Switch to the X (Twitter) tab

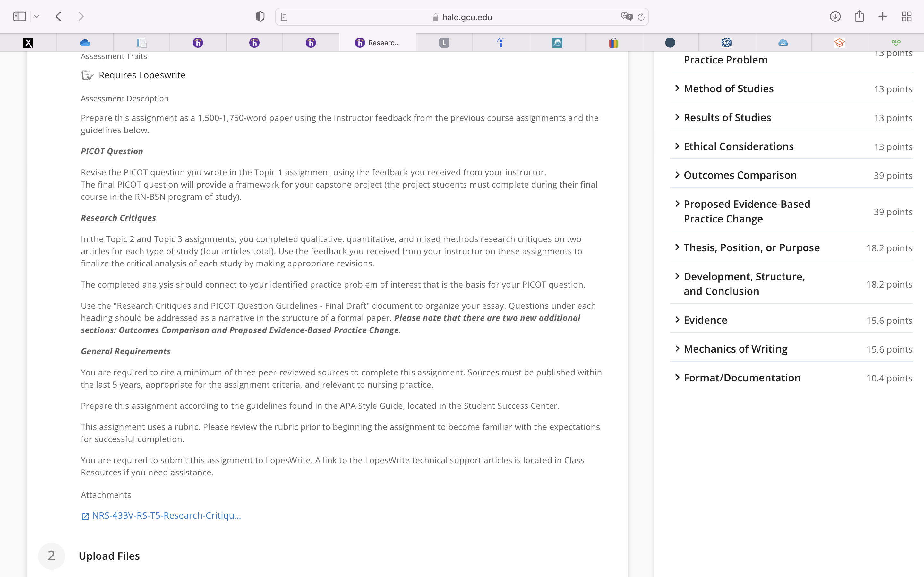[28, 42]
